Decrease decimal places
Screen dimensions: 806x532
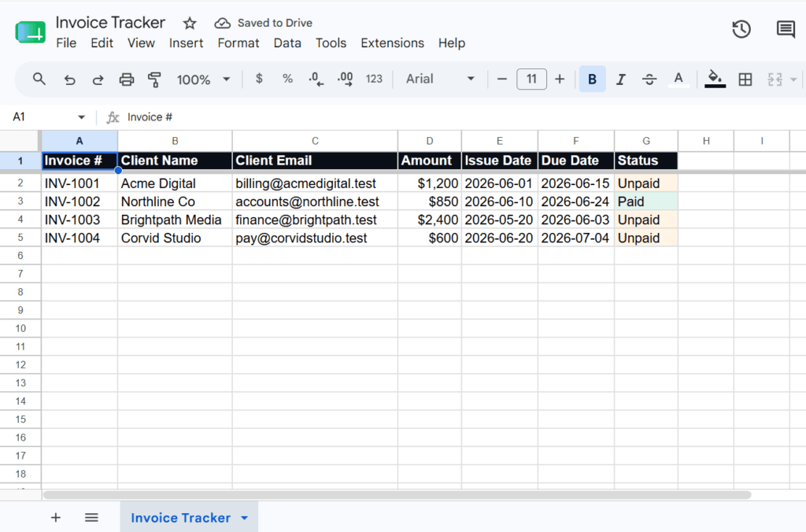click(x=316, y=79)
